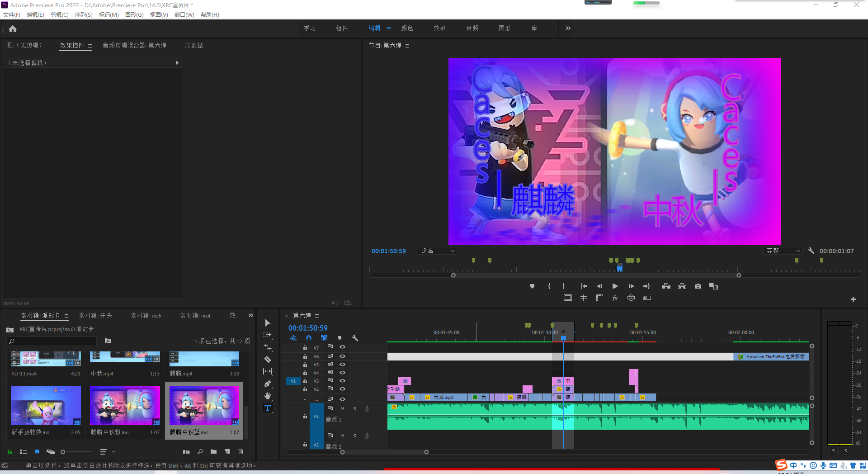This screenshot has height=474, width=868.
Task: Toggle sync lock on track V3
Action: tap(330, 380)
